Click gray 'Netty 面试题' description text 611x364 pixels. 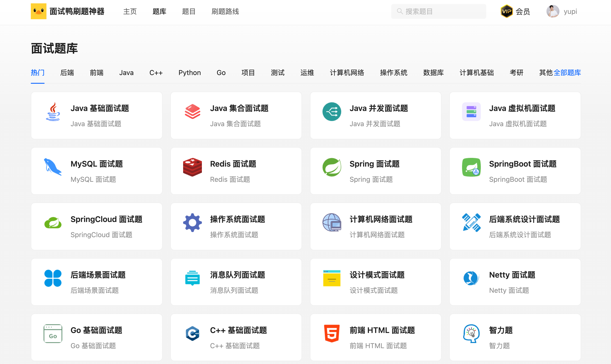[x=509, y=290]
